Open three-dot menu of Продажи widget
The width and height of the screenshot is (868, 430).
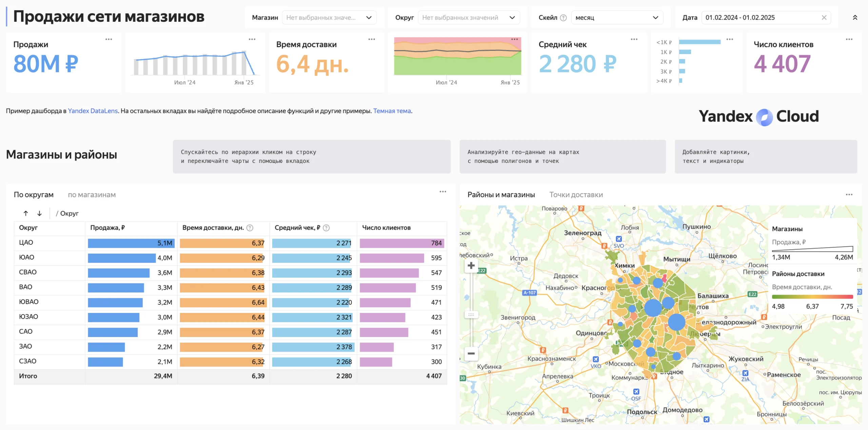click(108, 39)
